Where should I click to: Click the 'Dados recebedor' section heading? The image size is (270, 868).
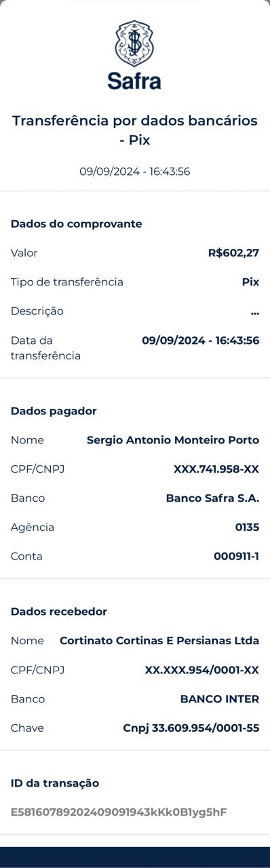point(59,612)
